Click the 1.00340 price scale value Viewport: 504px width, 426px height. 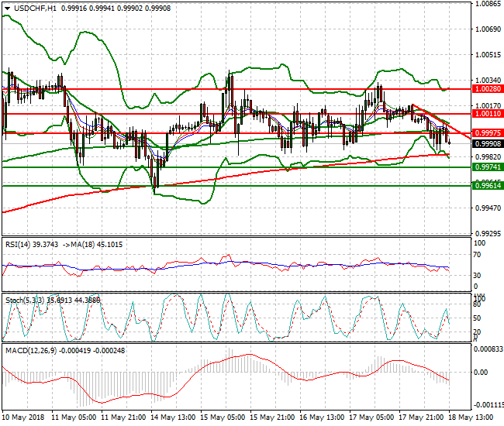pyautogui.click(x=488, y=81)
